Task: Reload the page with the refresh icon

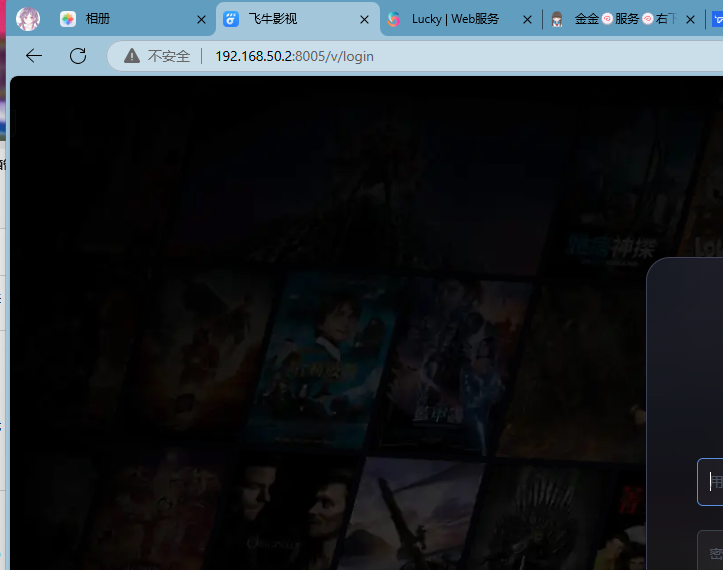Action: tap(78, 56)
